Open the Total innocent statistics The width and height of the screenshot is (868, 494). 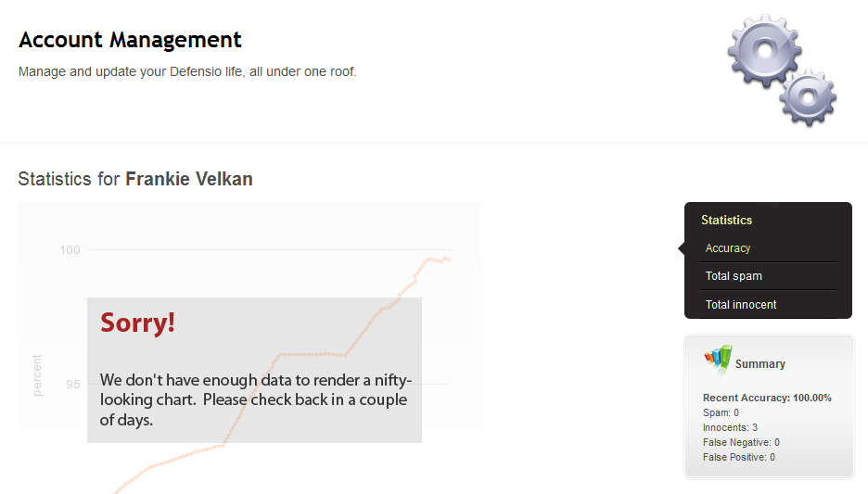tap(741, 305)
